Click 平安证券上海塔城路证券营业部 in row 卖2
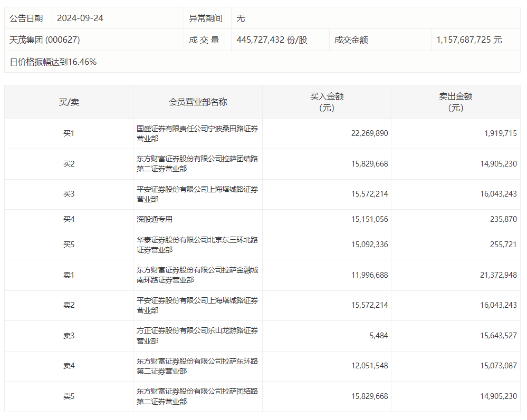 click(197, 306)
